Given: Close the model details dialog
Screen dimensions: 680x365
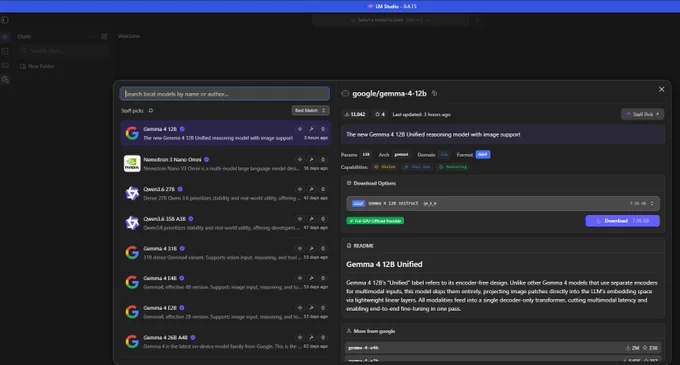Looking at the screenshot, I should tap(661, 89).
